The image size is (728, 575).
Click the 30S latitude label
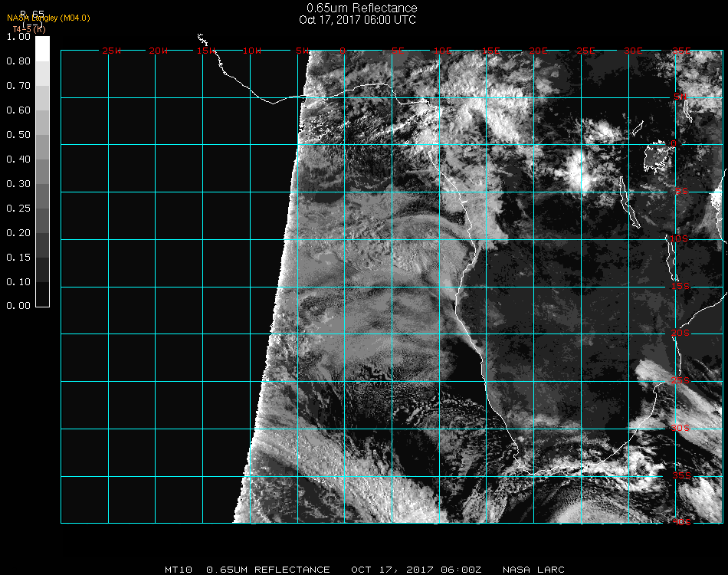click(x=680, y=428)
